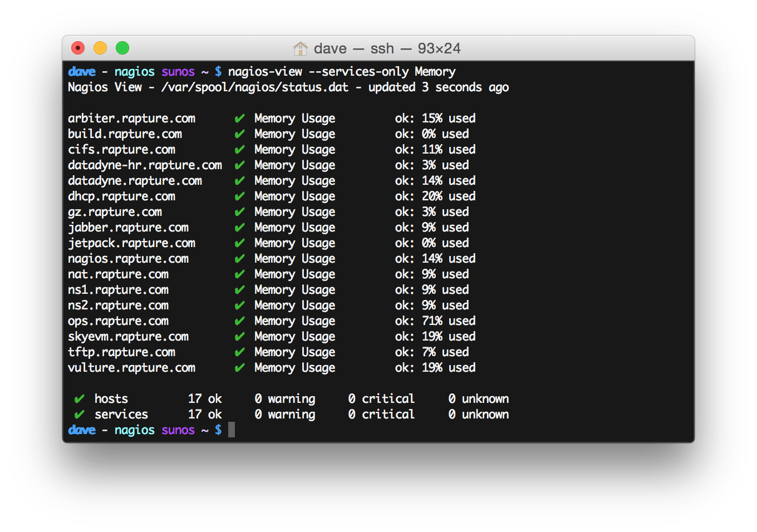Click hostname 'vulture.rapture.com'
The image size is (757, 532).
tap(131, 368)
